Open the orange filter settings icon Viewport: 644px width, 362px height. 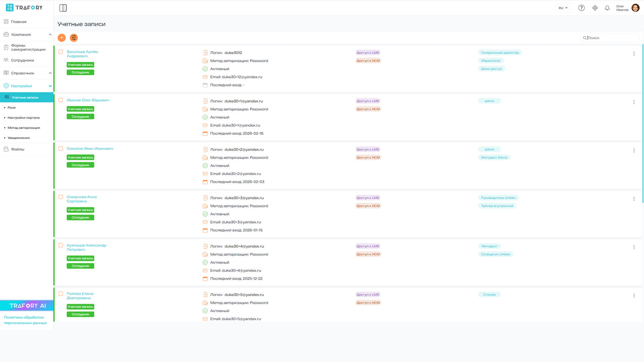(x=74, y=38)
